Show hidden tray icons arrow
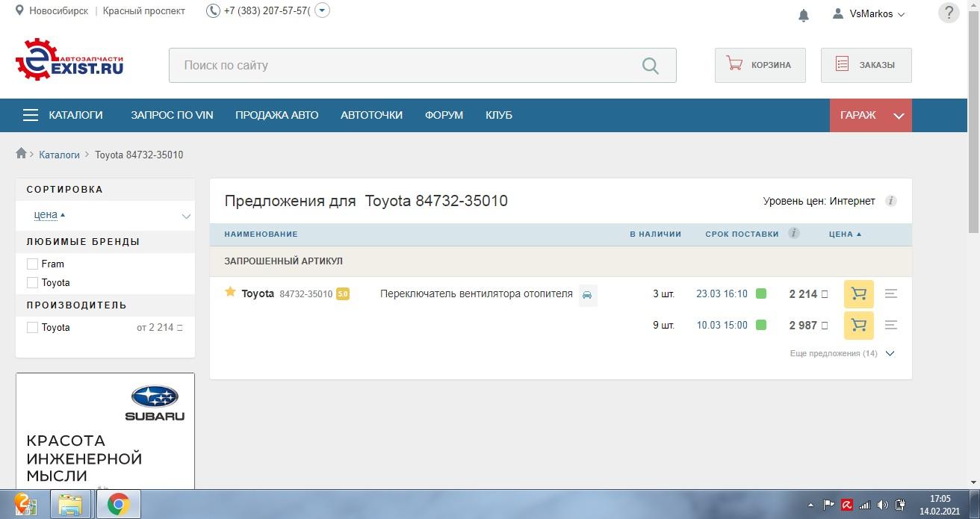980x519 pixels. (x=811, y=504)
